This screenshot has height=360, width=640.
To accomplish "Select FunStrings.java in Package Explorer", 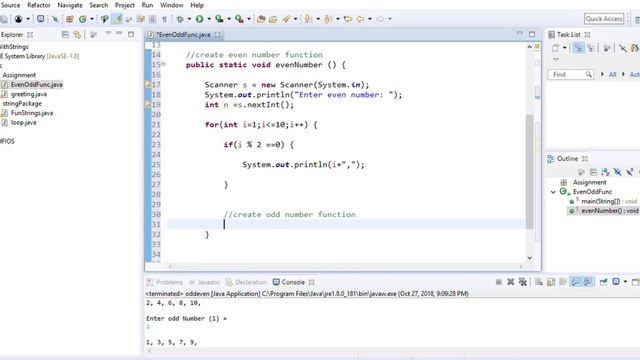I will point(32,113).
